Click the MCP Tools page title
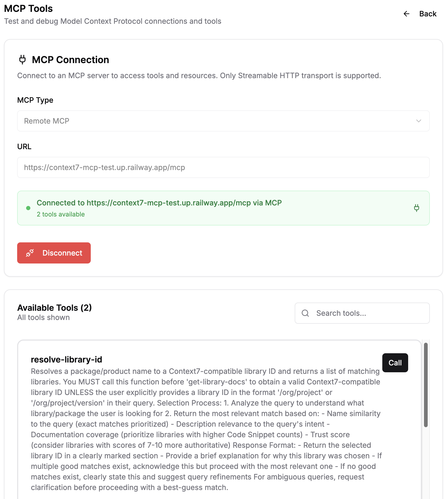The width and height of the screenshot is (448, 499). (28, 8)
